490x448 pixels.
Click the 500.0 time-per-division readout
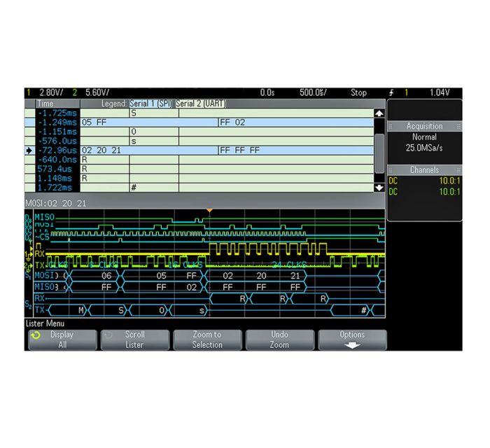pos(313,92)
